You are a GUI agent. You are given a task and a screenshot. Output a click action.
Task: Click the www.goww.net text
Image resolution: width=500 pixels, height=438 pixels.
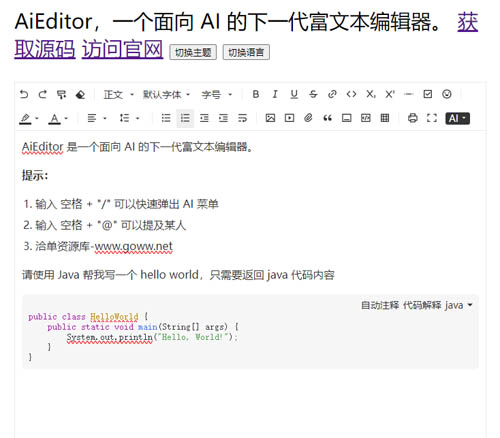(x=133, y=247)
